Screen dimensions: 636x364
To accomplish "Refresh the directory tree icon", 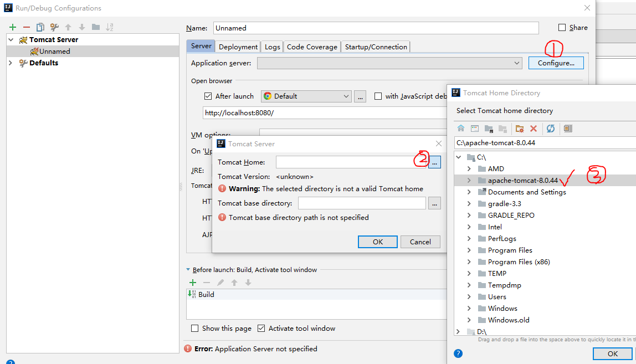I will click(x=551, y=129).
